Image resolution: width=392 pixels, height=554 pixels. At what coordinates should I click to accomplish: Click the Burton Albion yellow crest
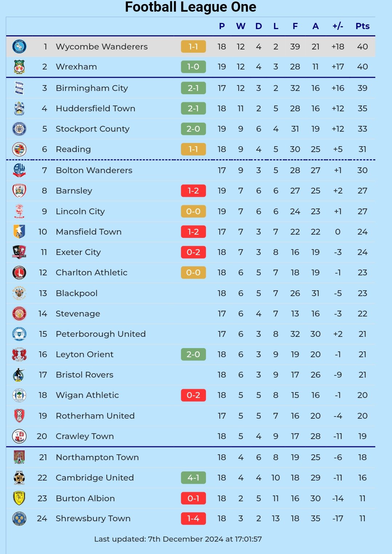click(x=19, y=498)
